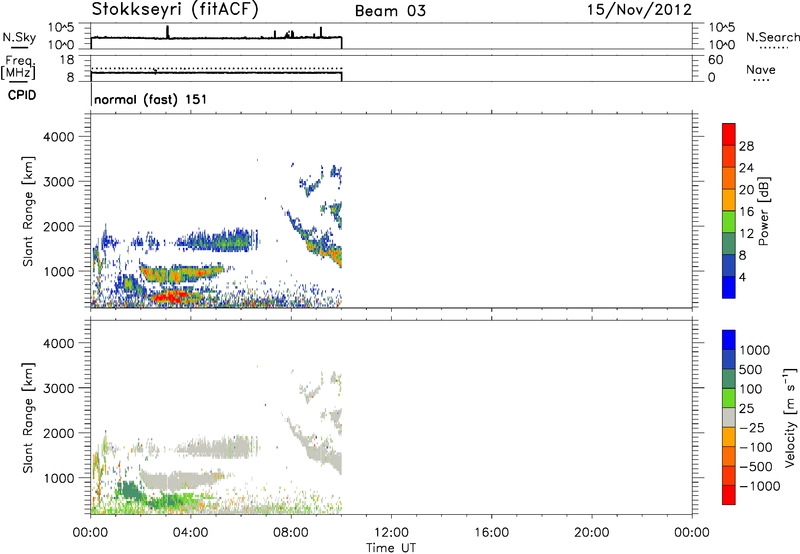This screenshot has height=554, width=800.
Task: Click the noise spike near 03:00 in N.Sky
Action: click(x=167, y=32)
